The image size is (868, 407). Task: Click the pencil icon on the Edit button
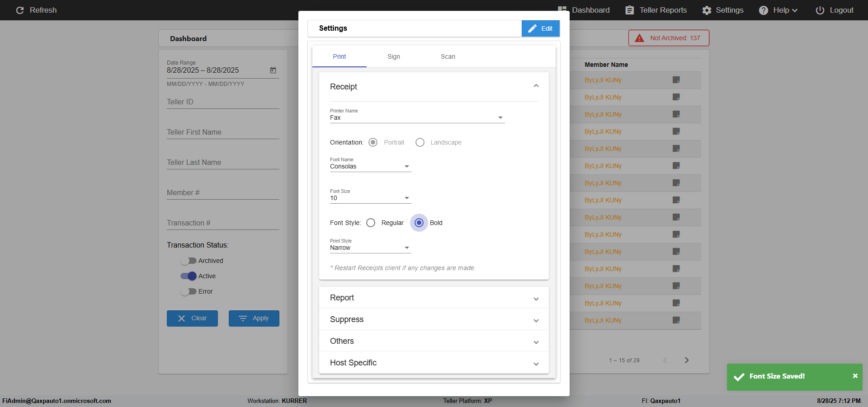coord(533,28)
